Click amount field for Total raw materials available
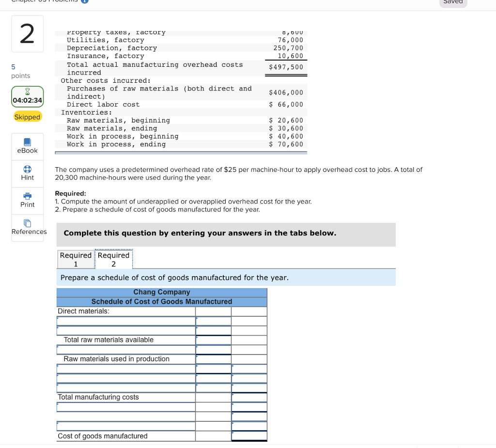Screen dimensions: 496x448 tap(213, 340)
